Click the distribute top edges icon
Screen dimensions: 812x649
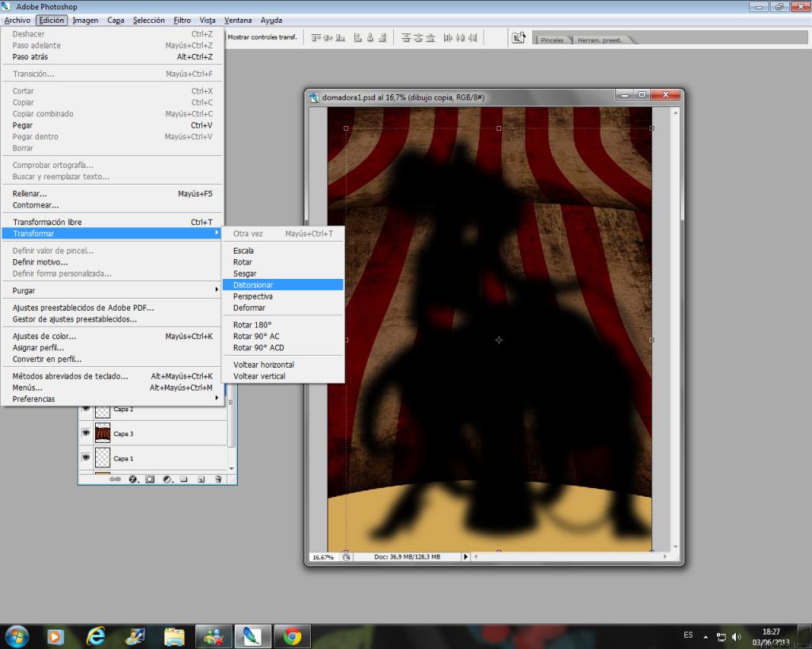coord(406,38)
